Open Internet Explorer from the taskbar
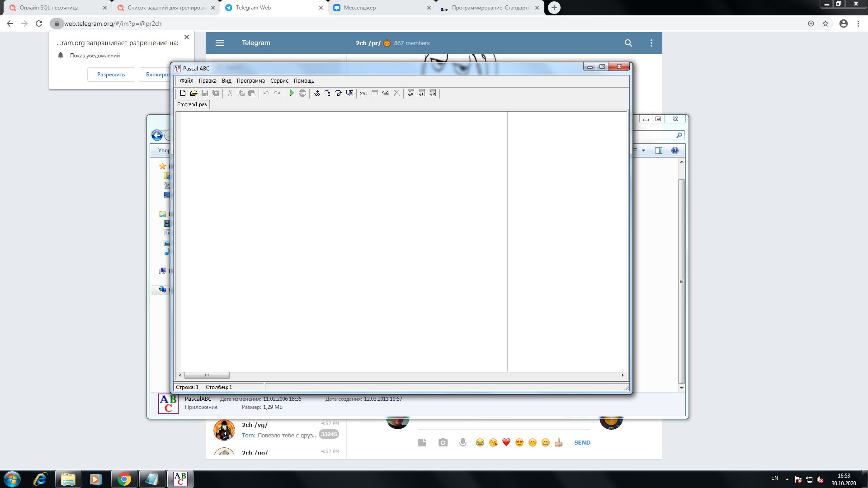 tap(40, 479)
